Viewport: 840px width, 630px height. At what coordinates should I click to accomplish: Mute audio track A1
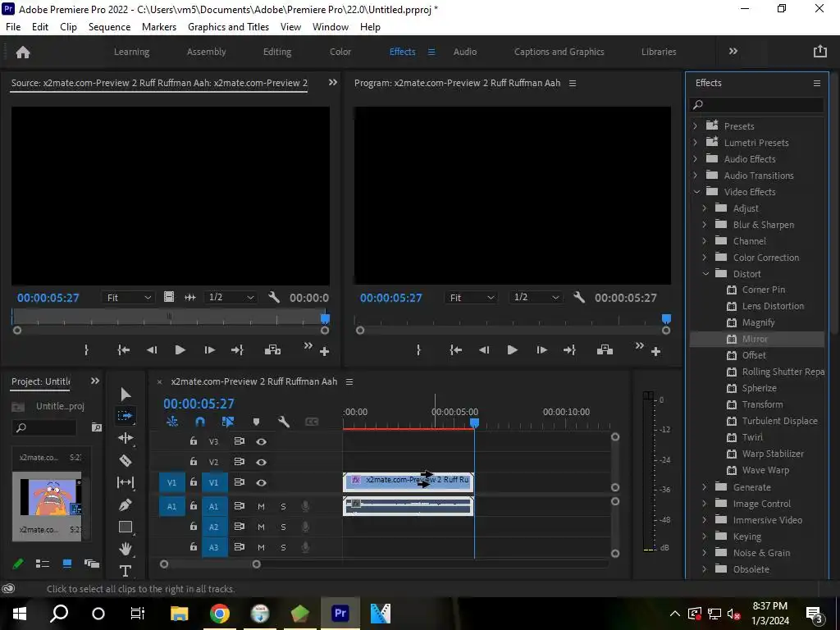click(262, 506)
